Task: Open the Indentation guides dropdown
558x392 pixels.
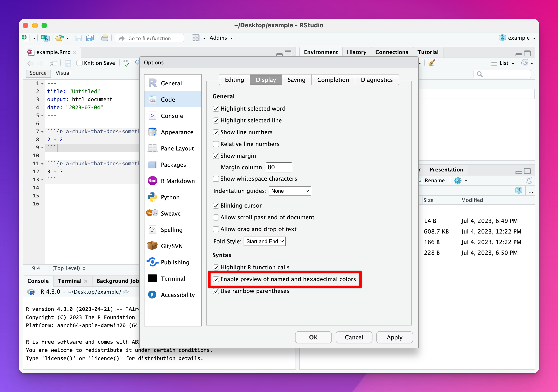Action: pyautogui.click(x=290, y=191)
